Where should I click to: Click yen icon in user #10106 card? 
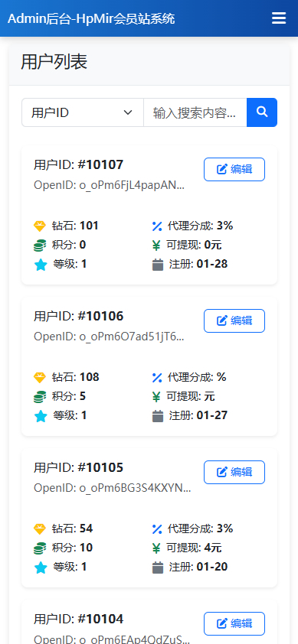click(156, 397)
